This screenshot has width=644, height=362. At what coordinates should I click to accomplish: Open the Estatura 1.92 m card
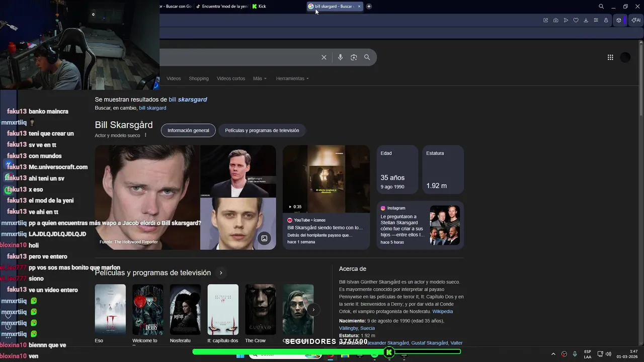pos(443,170)
